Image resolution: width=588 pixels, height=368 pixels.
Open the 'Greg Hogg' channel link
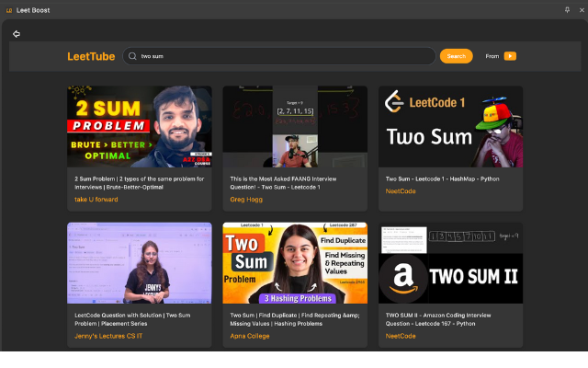coord(246,200)
